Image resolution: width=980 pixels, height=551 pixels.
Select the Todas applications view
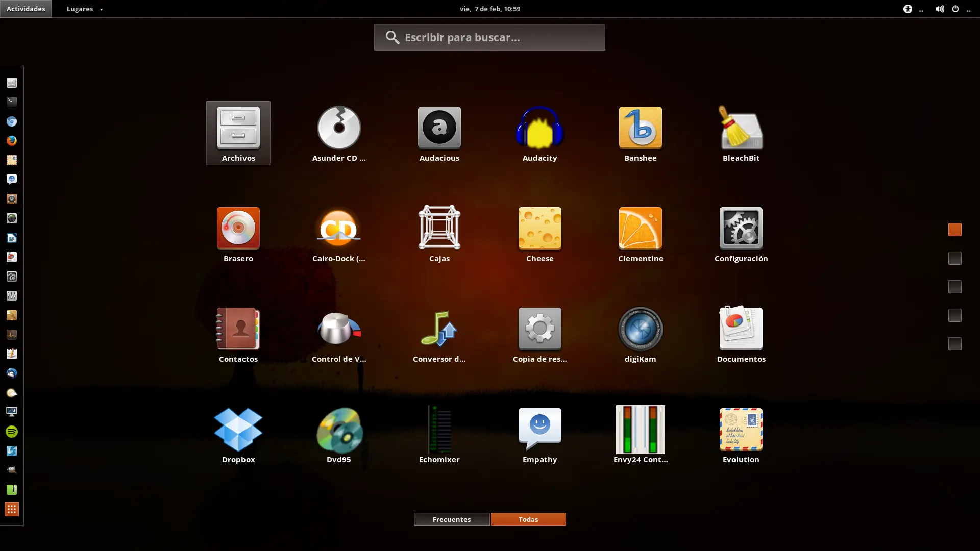tap(528, 519)
